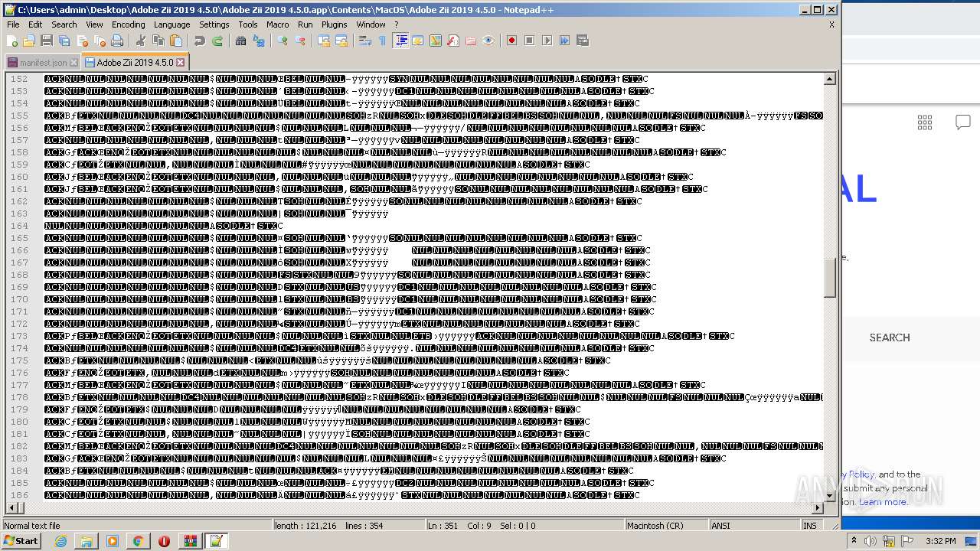This screenshot has width=980, height=551.
Task: Open Folder as Workspace icon
Action: pos(471,41)
